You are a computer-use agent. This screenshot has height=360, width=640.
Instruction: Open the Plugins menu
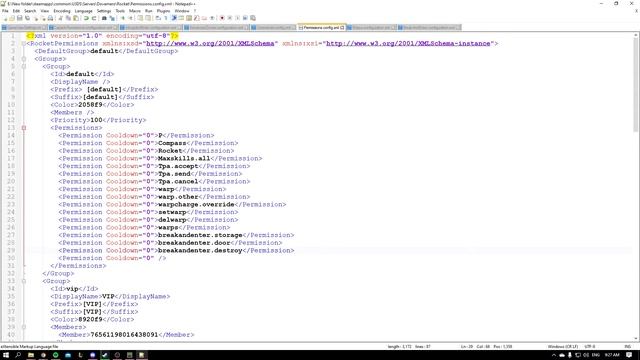pos(163,11)
